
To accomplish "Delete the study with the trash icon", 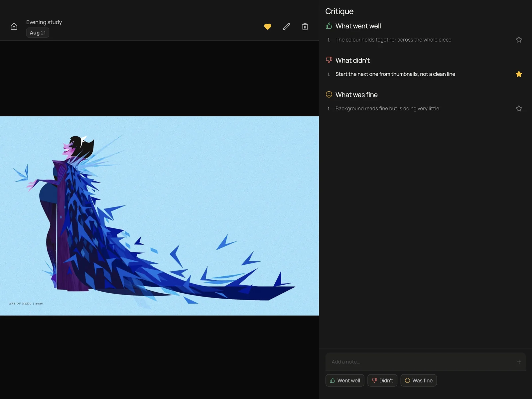I will point(305,27).
